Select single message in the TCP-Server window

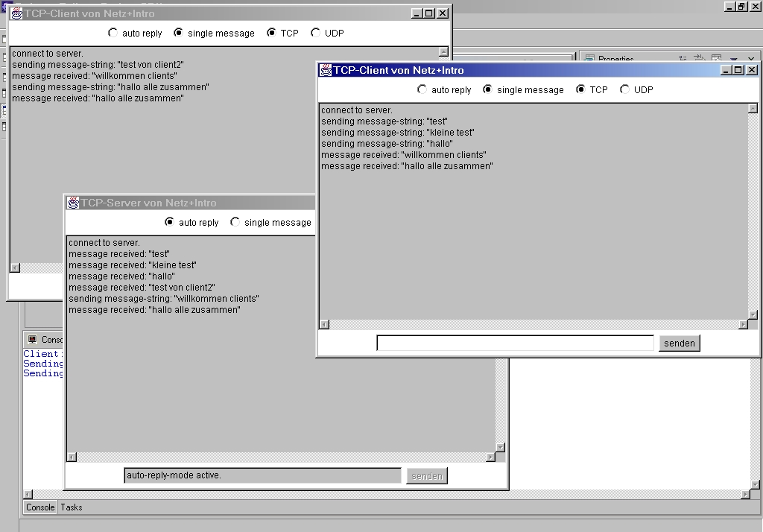coord(235,222)
